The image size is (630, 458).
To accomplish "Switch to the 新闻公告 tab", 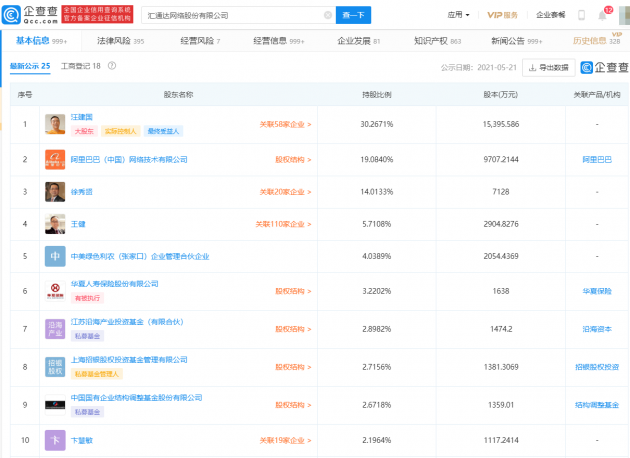I will (516, 41).
